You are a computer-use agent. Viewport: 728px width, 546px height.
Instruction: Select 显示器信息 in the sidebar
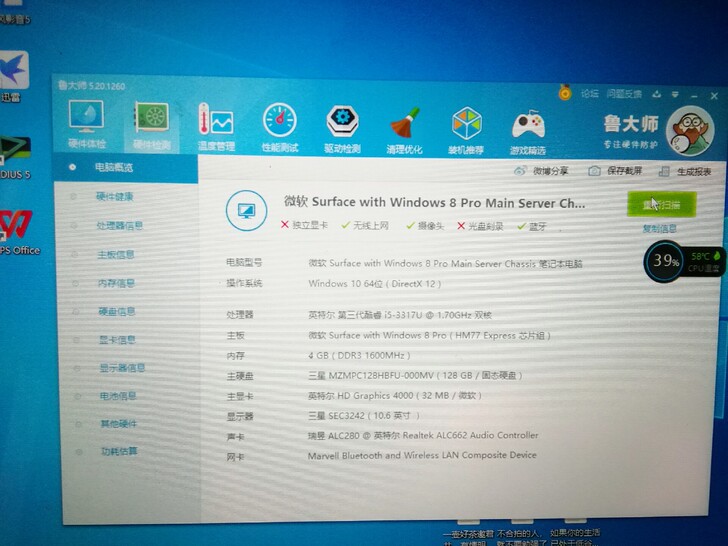tap(122, 368)
